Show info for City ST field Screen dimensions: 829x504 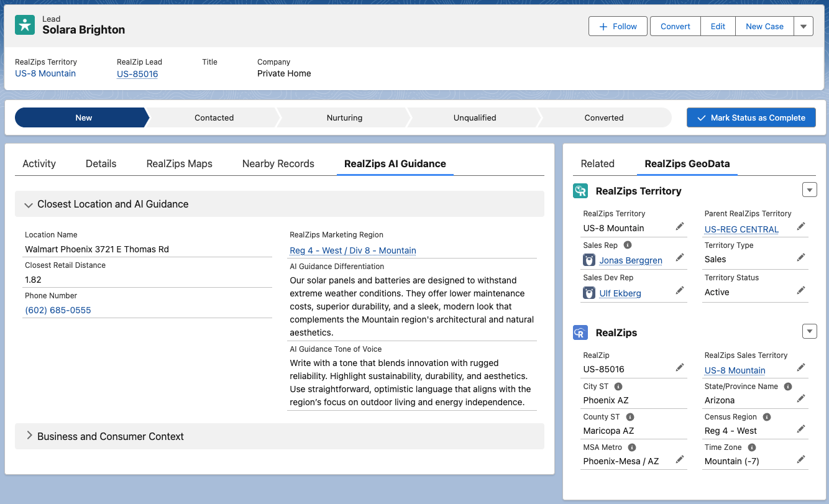click(619, 387)
